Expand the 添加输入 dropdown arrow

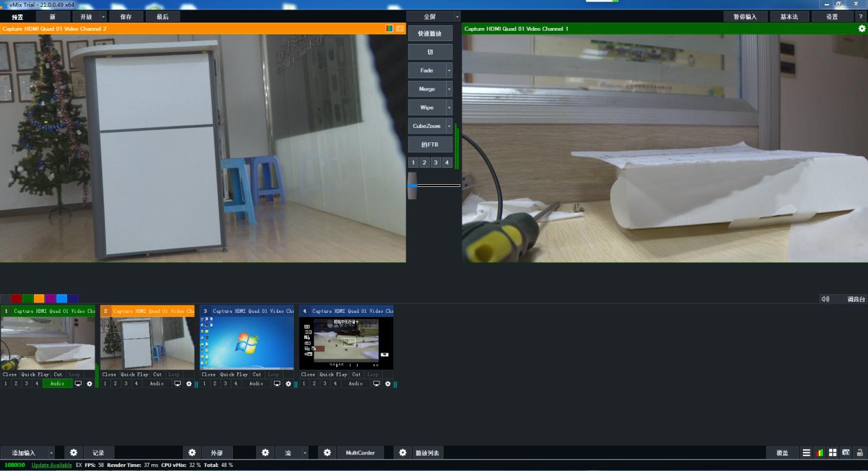[51, 453]
